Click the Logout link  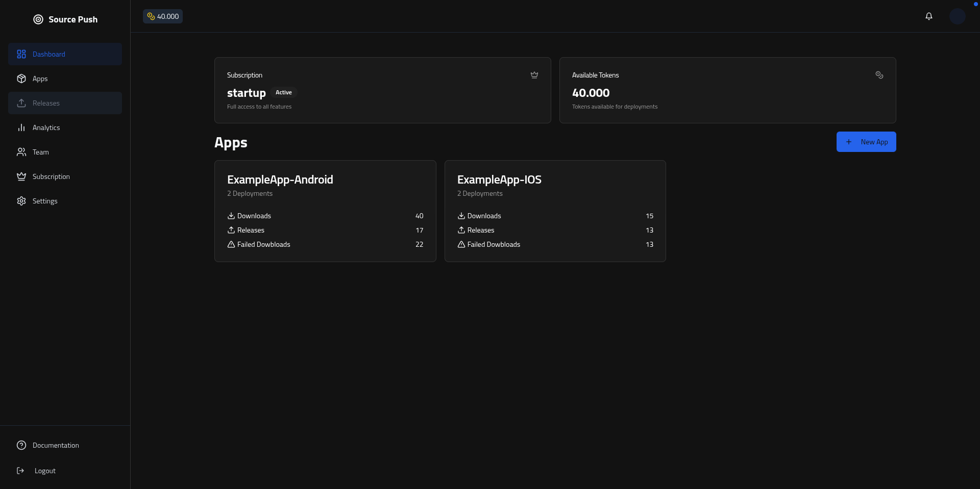(45, 471)
